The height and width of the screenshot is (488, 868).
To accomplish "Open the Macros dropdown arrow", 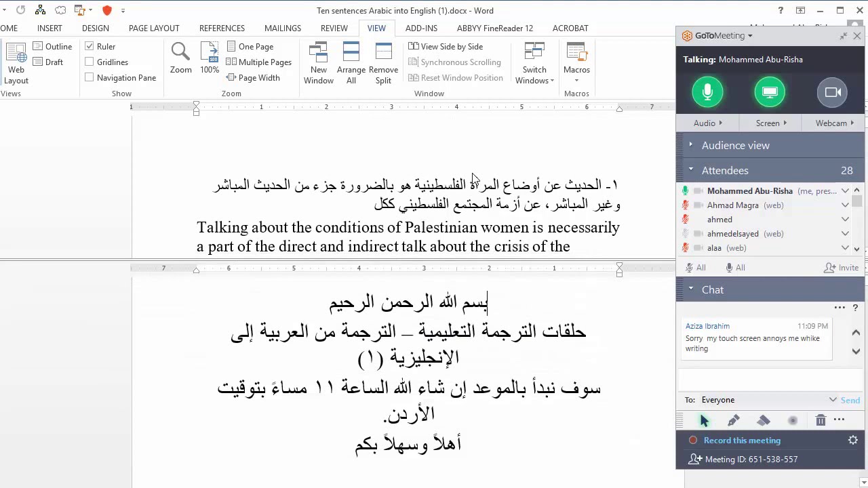I will coord(576,81).
